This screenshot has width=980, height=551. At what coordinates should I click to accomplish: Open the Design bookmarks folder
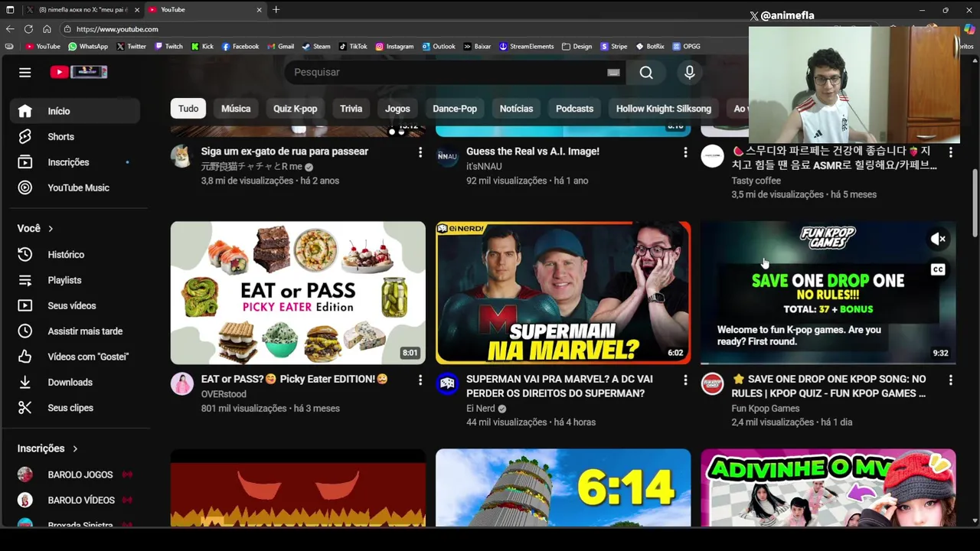577,47
